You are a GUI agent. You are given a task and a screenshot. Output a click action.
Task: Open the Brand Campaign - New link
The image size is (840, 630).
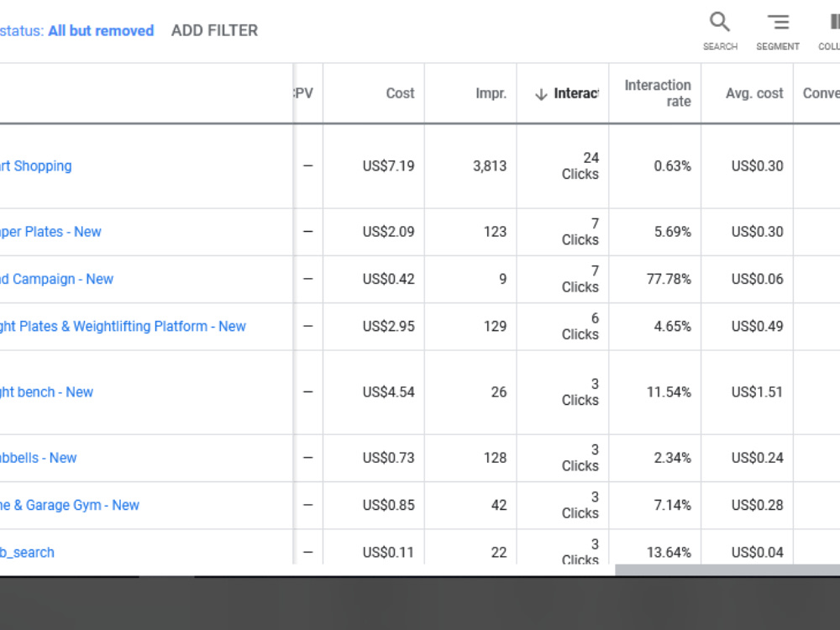(x=57, y=279)
